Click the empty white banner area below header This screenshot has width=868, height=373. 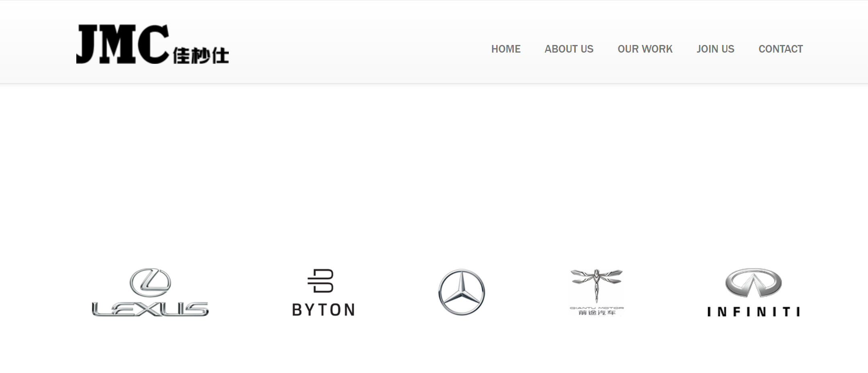434,169
